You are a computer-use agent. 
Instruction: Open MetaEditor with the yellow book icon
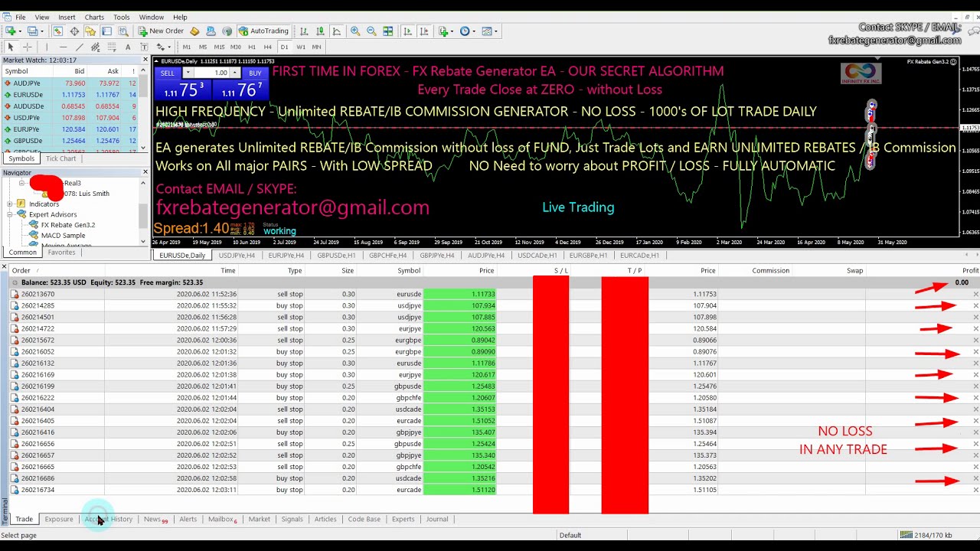tap(194, 31)
